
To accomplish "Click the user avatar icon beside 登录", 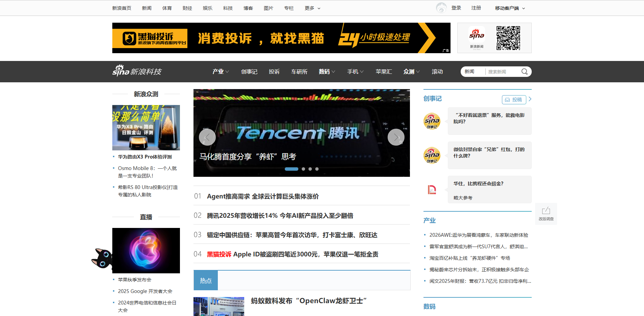I will click(441, 8).
